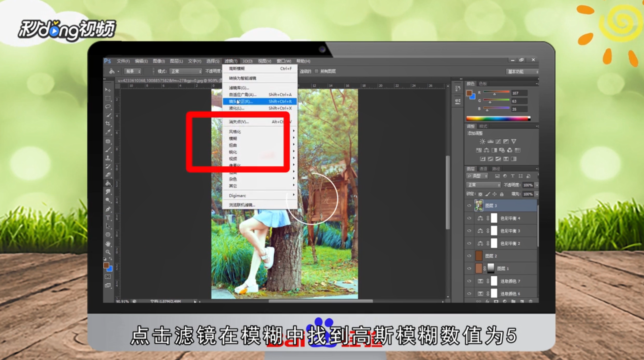Choose 液化(L)... from the filter menu
The width and height of the screenshot is (644, 360).
coord(260,108)
